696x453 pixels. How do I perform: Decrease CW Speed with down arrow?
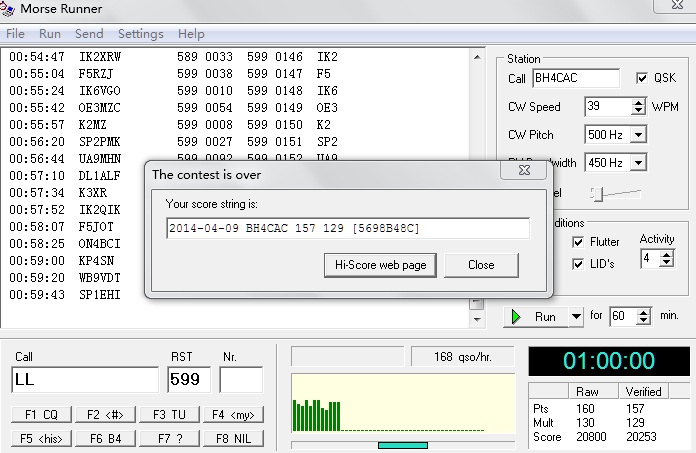[638, 110]
